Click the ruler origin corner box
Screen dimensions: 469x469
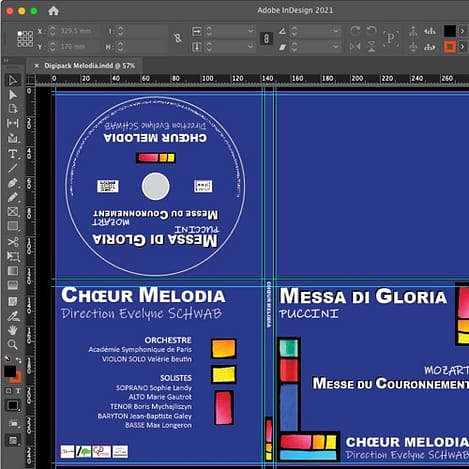tap(31, 79)
